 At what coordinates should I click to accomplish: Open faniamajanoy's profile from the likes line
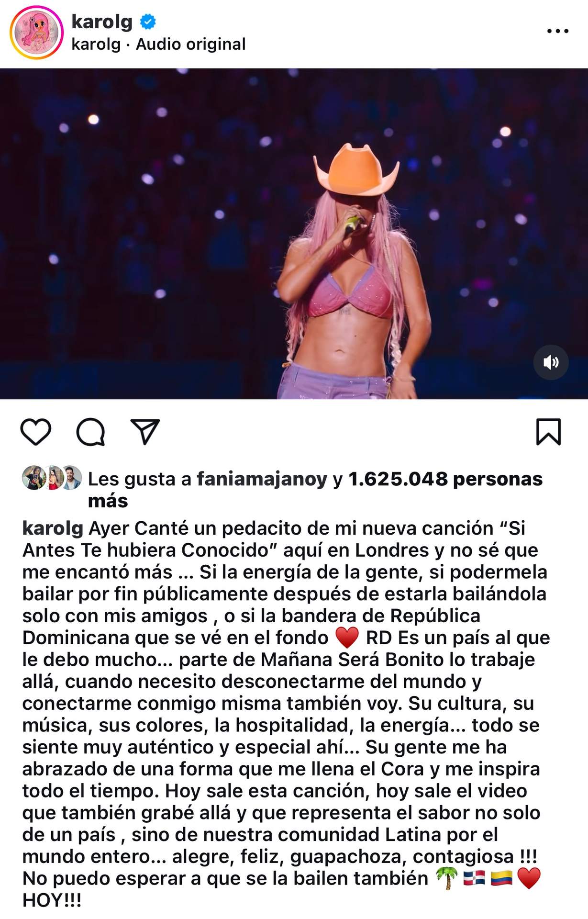(x=262, y=479)
